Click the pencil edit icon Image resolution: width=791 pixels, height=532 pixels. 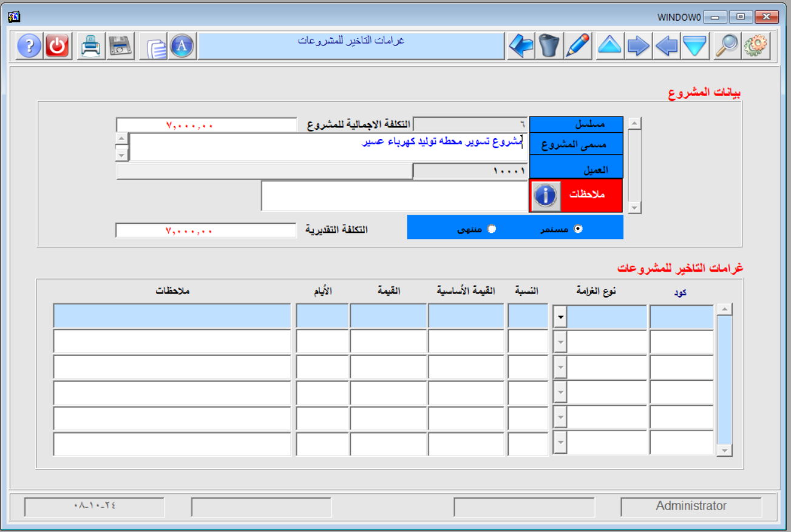click(x=577, y=46)
